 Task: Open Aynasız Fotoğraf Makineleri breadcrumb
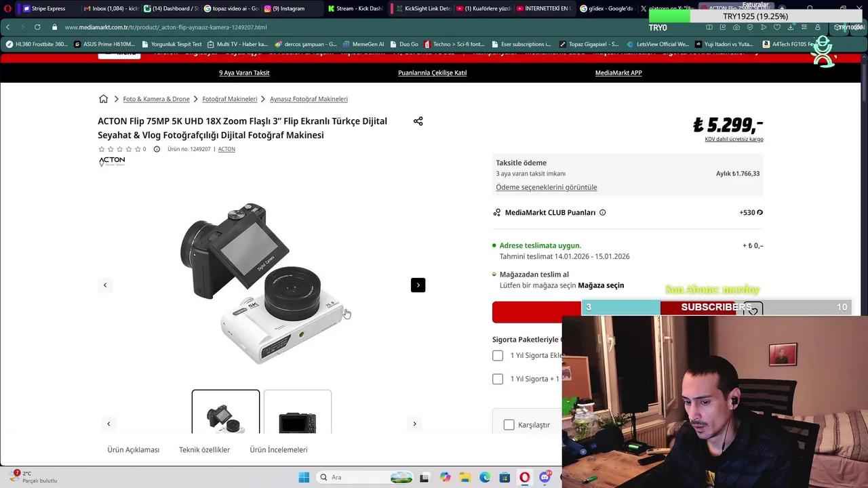(309, 99)
